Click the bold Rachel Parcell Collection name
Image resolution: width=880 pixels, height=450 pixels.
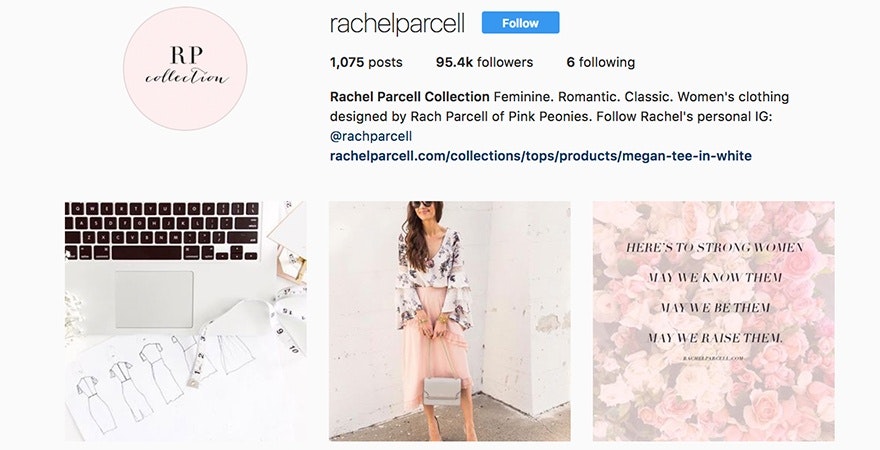point(410,97)
